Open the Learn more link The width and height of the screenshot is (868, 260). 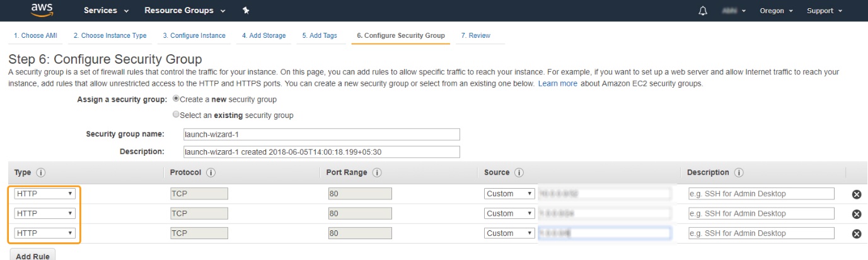[x=557, y=83]
